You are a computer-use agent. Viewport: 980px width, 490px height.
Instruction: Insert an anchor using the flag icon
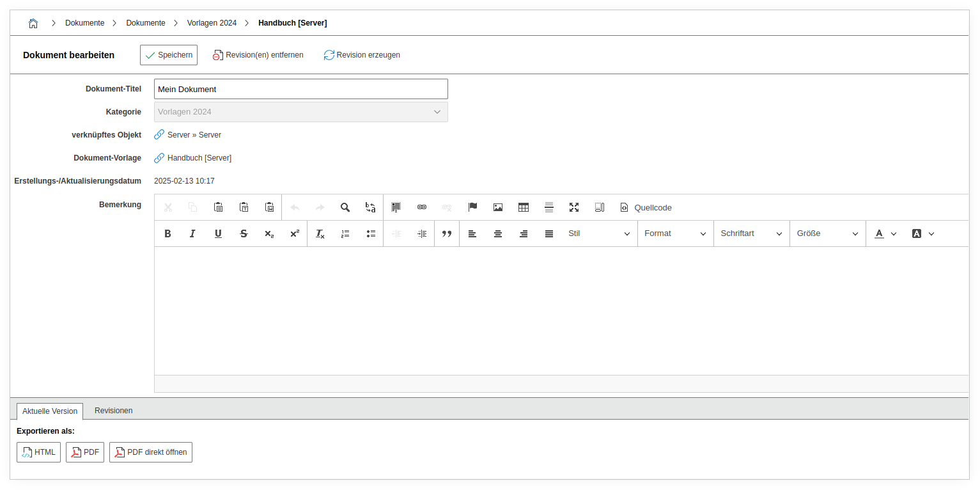point(472,207)
